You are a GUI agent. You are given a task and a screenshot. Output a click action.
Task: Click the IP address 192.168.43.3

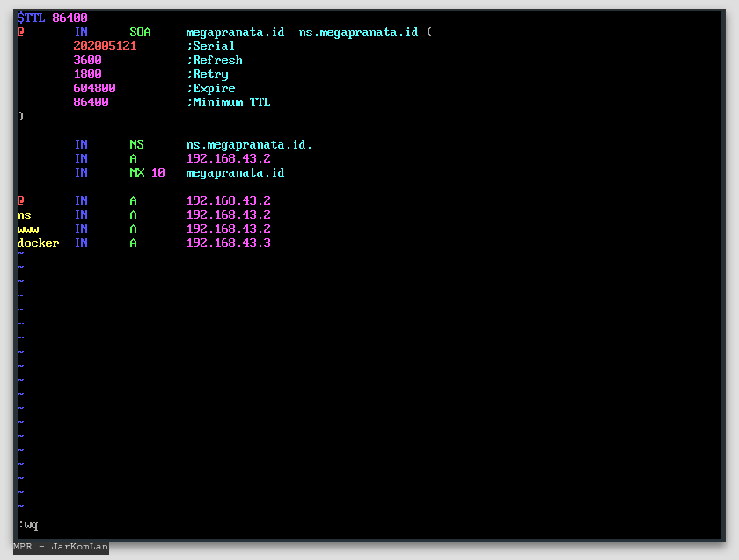[228, 243]
